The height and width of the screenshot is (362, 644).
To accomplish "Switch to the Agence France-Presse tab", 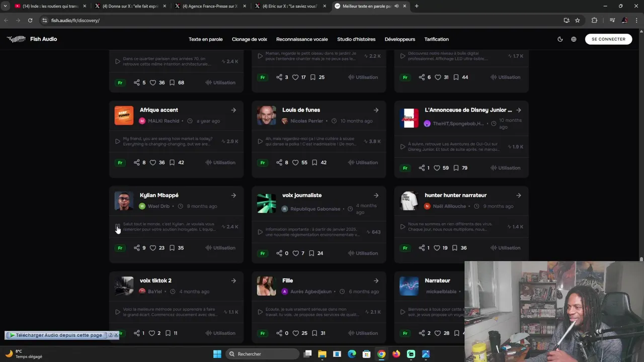I will [209, 6].
